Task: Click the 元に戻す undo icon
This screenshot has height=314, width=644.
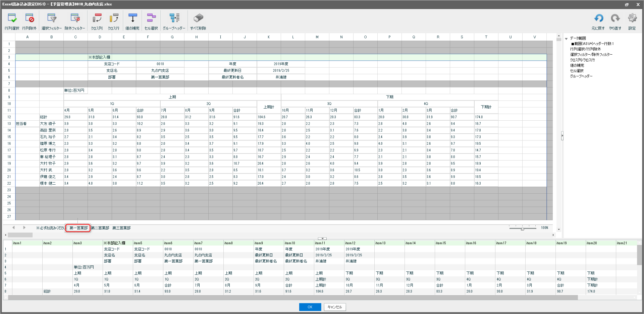Action: (x=598, y=21)
